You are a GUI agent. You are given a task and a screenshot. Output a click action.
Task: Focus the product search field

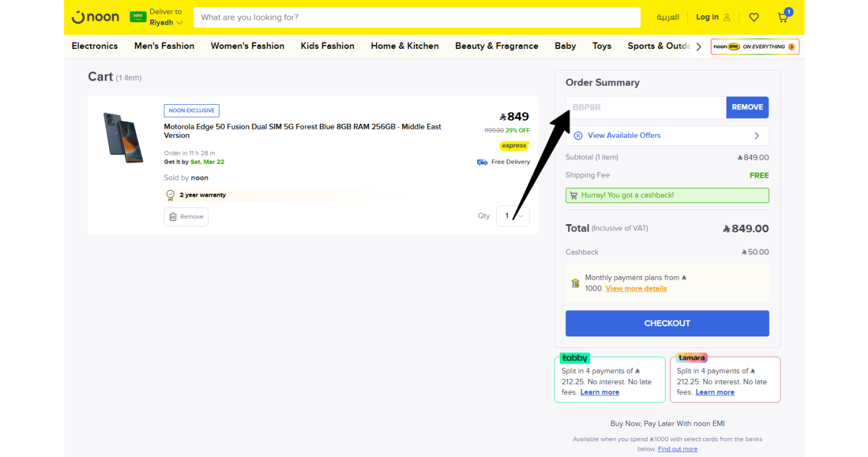click(417, 17)
